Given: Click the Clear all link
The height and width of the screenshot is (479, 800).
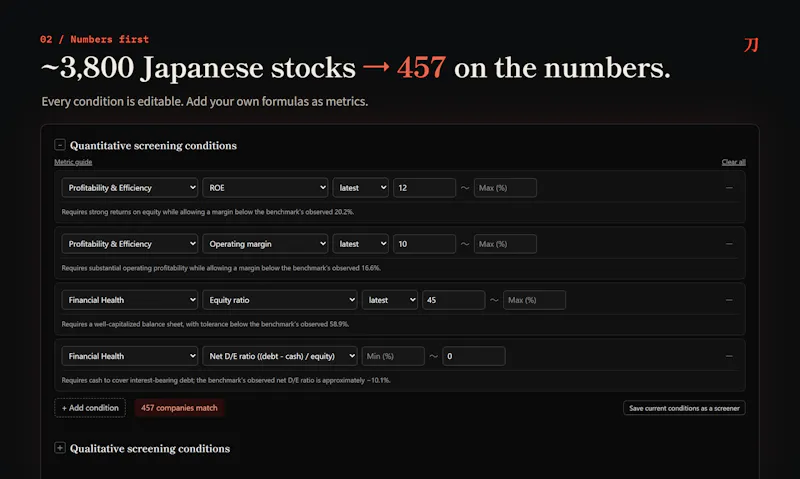Looking at the screenshot, I should click(733, 162).
